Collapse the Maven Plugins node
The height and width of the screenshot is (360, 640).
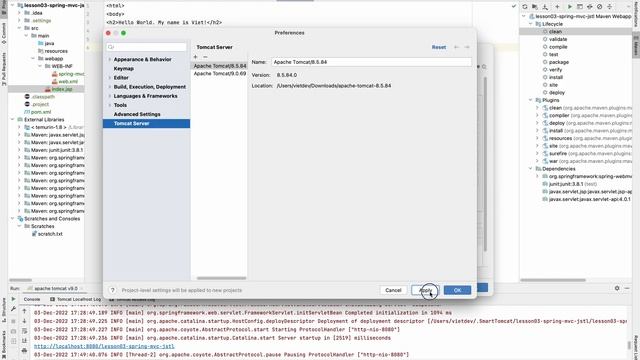pos(531,100)
